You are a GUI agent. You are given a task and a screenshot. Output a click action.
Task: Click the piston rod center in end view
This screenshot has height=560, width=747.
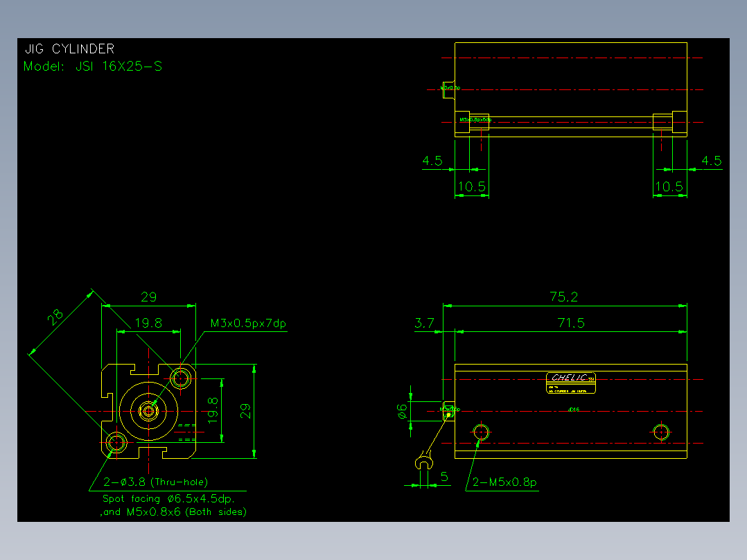(148, 411)
